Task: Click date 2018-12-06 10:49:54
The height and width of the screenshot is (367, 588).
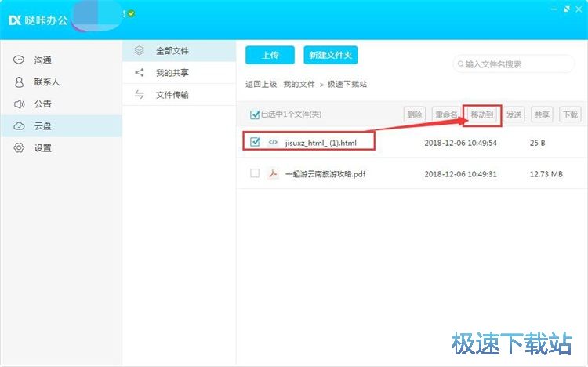Action: pyautogui.click(x=460, y=143)
